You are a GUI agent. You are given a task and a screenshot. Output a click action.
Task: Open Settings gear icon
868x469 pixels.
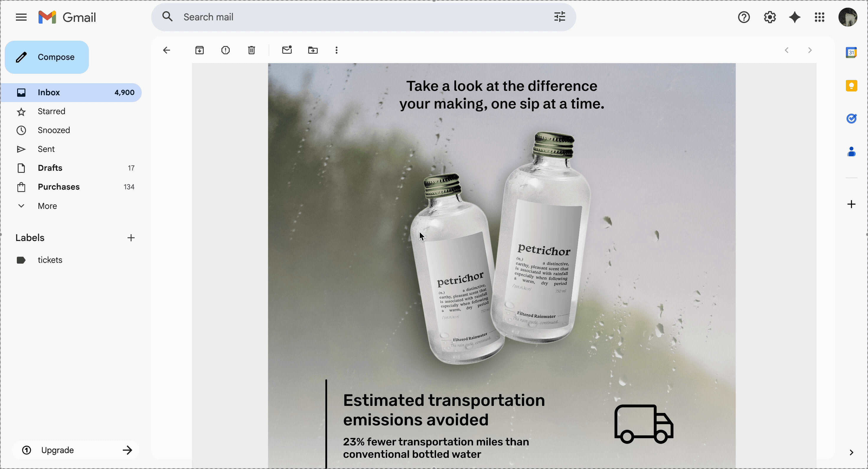pos(770,17)
